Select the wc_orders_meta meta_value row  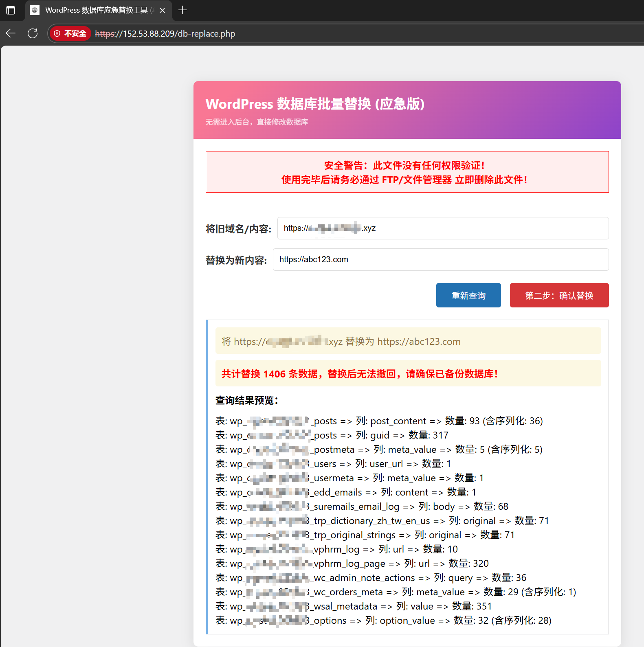tap(396, 592)
